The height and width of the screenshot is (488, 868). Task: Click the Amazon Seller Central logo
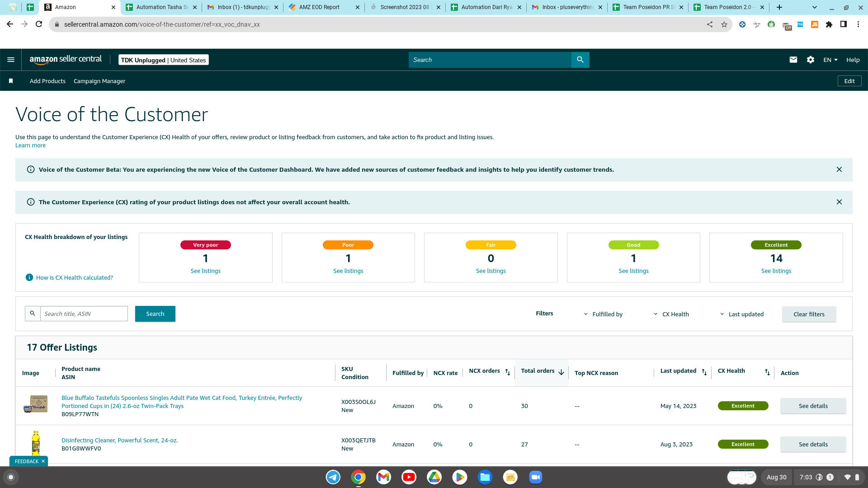[x=66, y=60]
